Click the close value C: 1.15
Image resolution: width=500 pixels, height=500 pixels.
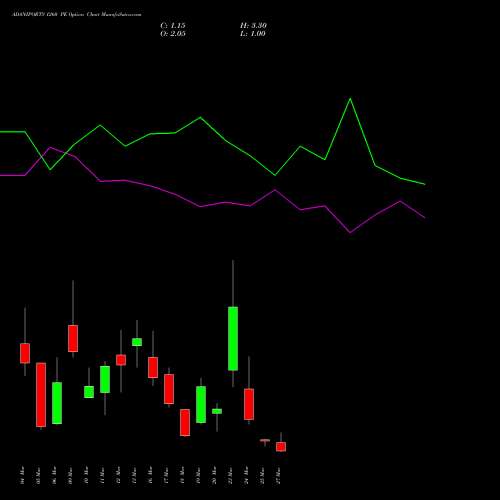click(x=173, y=25)
